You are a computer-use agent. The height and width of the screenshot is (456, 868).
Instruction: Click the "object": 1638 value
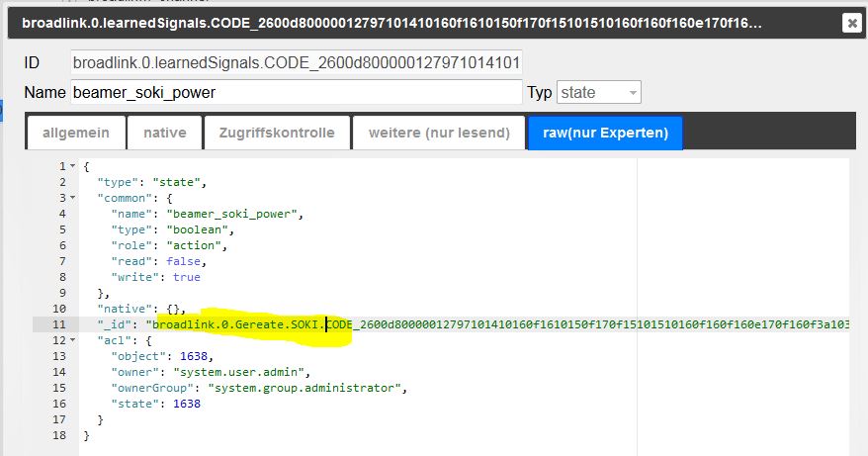coord(194,356)
